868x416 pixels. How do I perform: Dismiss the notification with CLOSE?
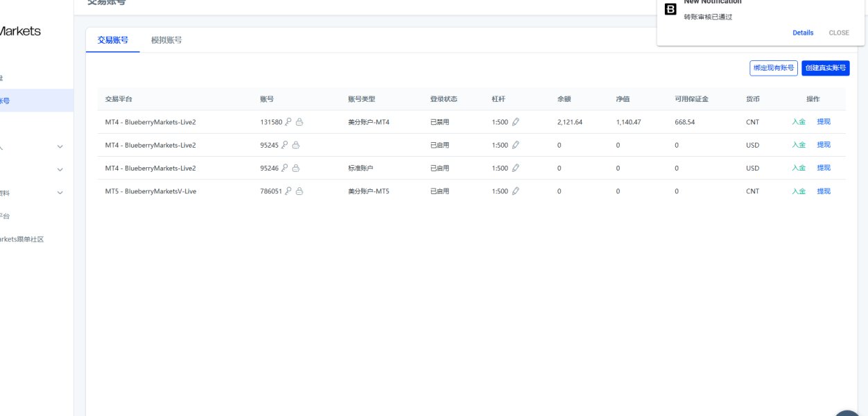click(x=839, y=33)
